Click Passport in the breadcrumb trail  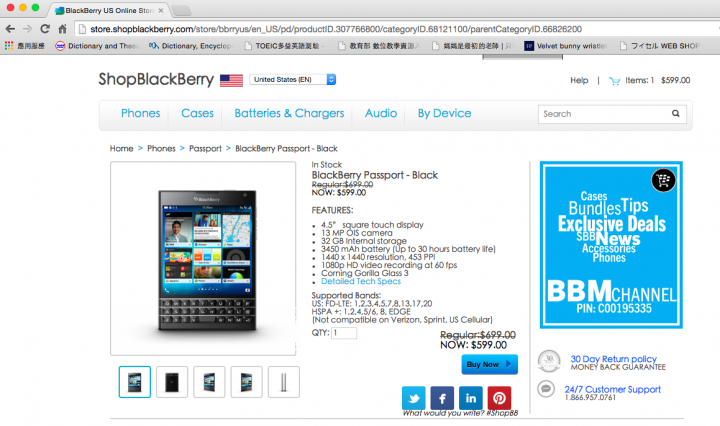point(205,148)
